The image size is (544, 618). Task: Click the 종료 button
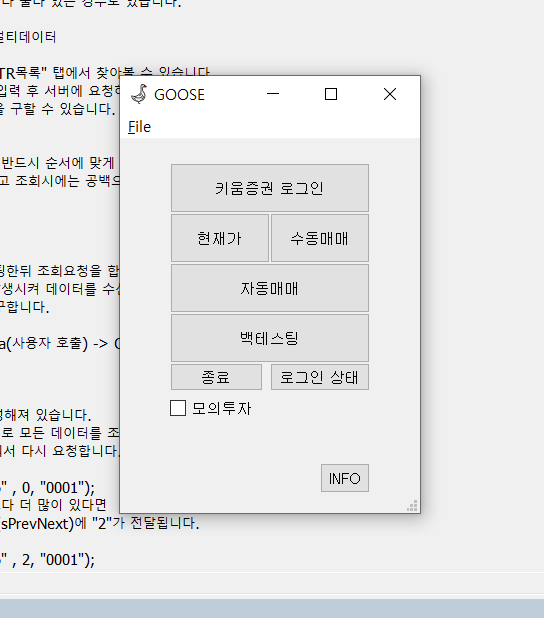pos(216,377)
